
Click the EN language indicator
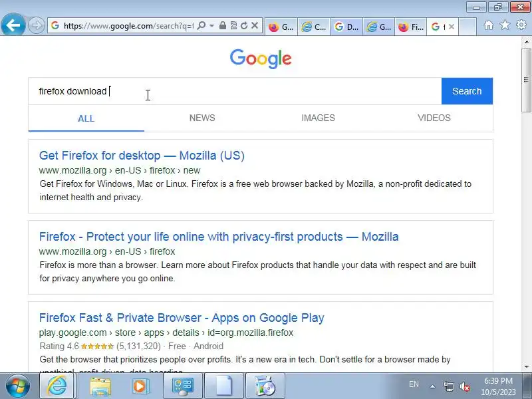pyautogui.click(x=414, y=384)
